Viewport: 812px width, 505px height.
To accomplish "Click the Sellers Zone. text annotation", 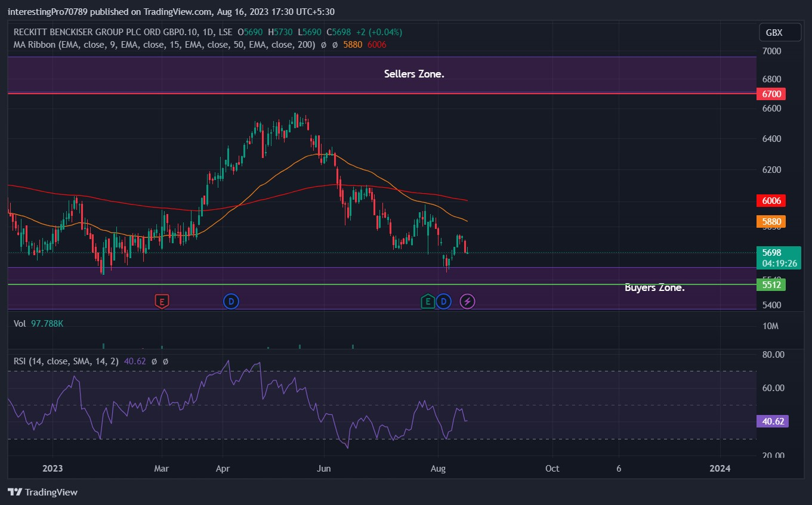I will pyautogui.click(x=414, y=74).
